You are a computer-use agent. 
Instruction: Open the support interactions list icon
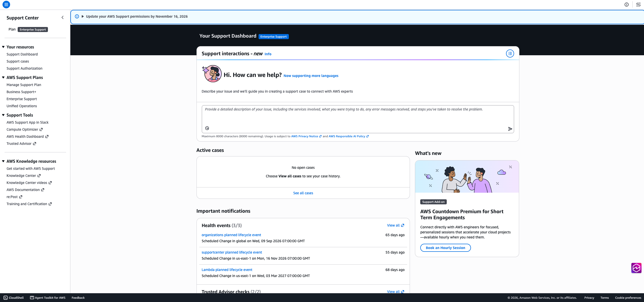(510, 53)
